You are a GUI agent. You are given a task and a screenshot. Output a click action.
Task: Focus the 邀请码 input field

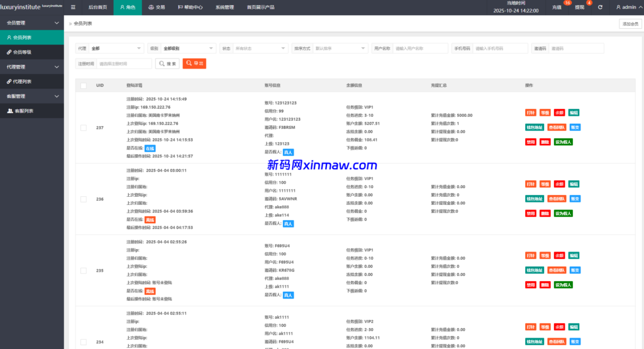pyautogui.click(x=576, y=48)
